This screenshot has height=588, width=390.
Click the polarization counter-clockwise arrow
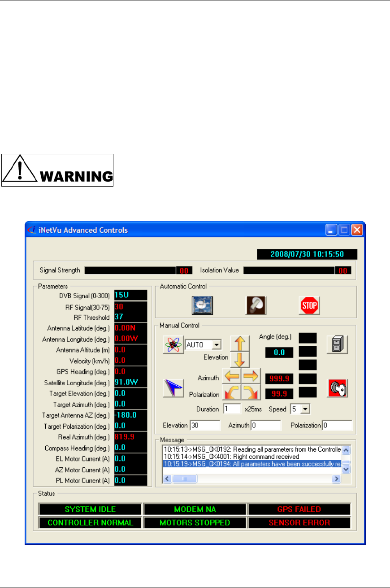coord(232,393)
